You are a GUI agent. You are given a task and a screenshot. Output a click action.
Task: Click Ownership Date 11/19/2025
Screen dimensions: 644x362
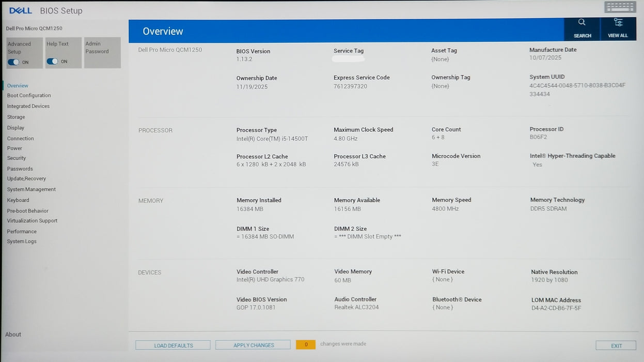(252, 87)
